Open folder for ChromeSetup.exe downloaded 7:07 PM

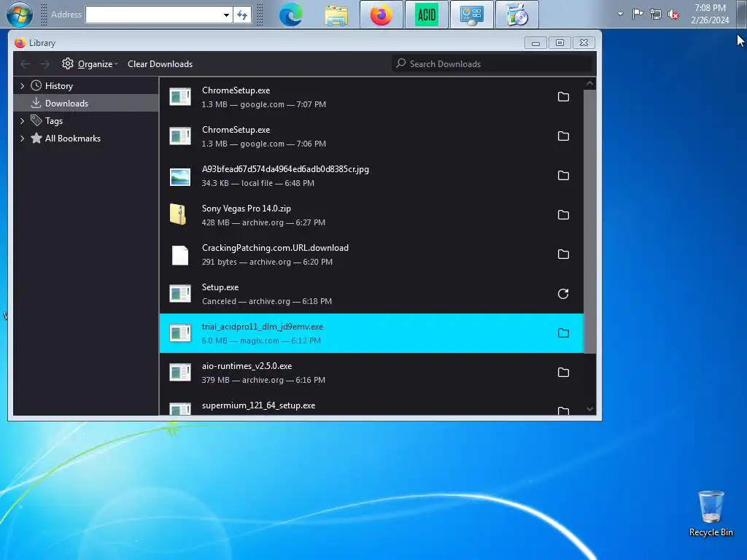pos(563,97)
